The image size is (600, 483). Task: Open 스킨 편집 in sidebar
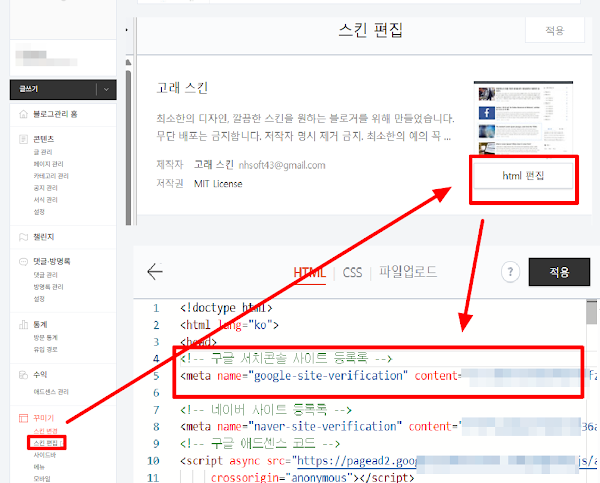(x=46, y=443)
